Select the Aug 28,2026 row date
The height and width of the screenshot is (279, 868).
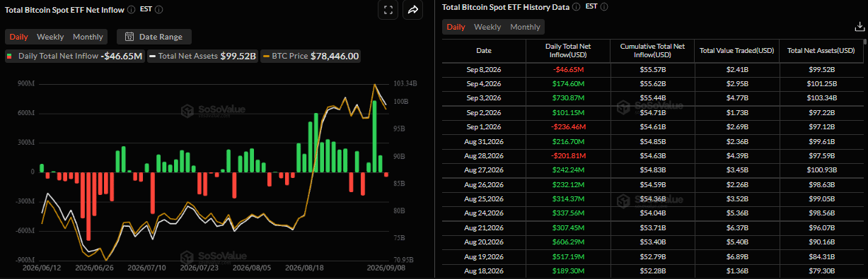pyautogui.click(x=484, y=155)
